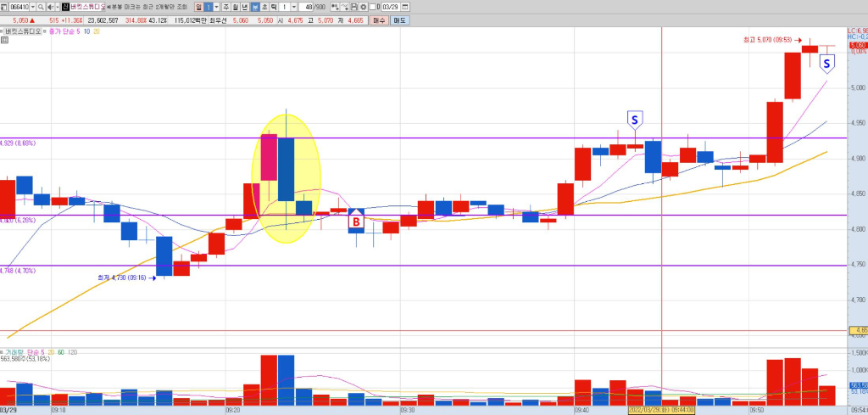The width and height of the screenshot is (868, 415).
Task: Click the 4,820 (6.28%) horizontal line label
Action: (x=18, y=220)
